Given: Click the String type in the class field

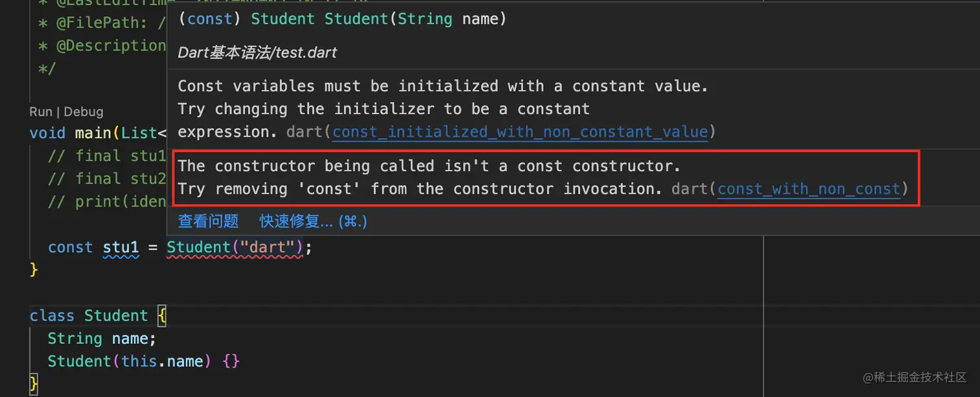Looking at the screenshot, I should tap(75, 339).
